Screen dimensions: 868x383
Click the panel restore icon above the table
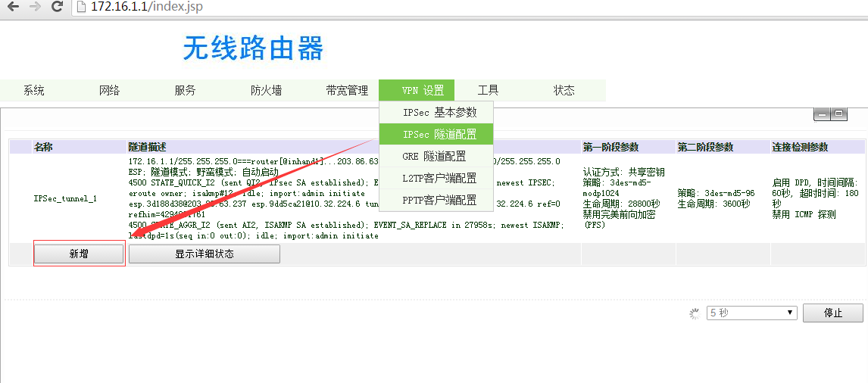click(838, 114)
